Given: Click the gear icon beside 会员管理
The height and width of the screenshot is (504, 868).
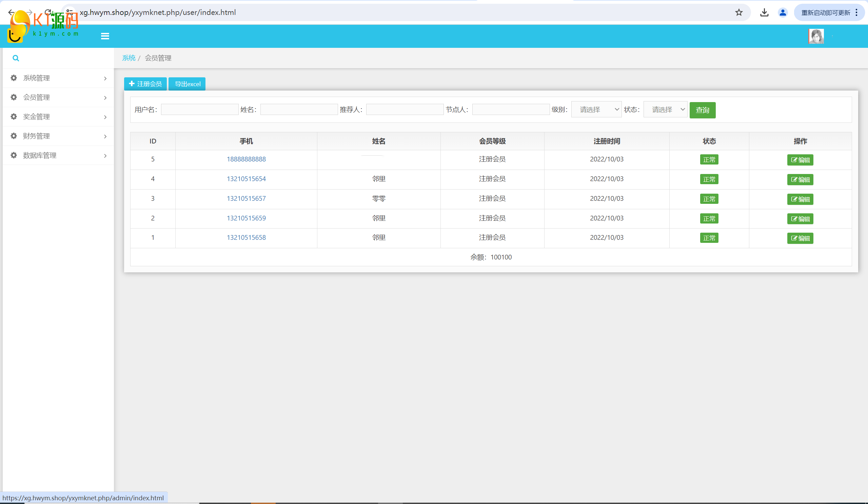Looking at the screenshot, I should [x=14, y=97].
